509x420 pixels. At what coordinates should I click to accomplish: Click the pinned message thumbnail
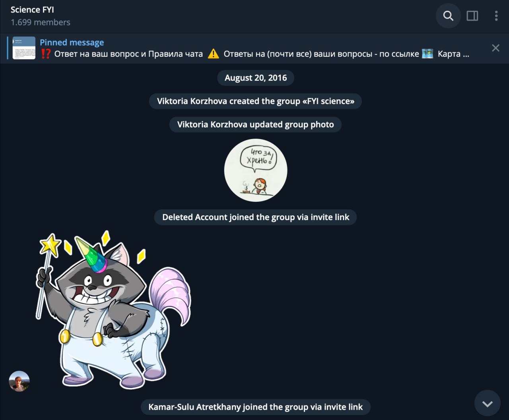[x=24, y=48]
